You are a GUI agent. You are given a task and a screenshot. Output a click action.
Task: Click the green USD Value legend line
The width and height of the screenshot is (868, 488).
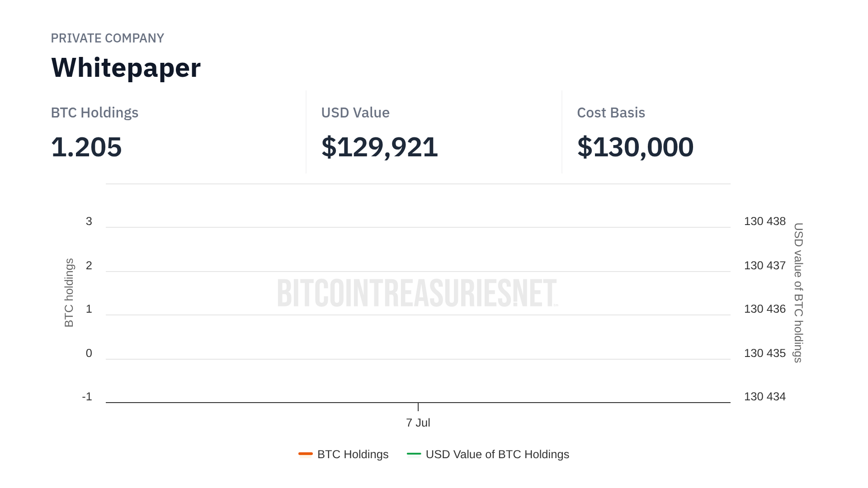(414, 454)
